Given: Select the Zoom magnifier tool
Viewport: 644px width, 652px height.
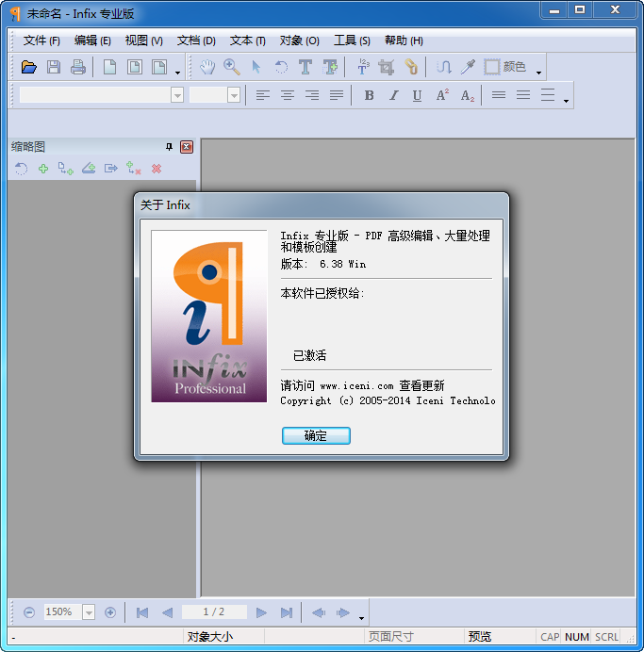Looking at the screenshot, I should point(232,67).
